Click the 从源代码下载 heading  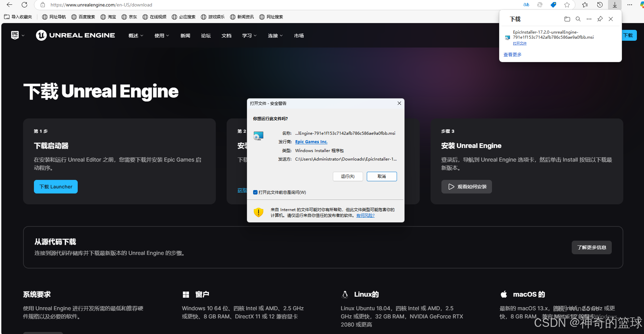(55, 242)
